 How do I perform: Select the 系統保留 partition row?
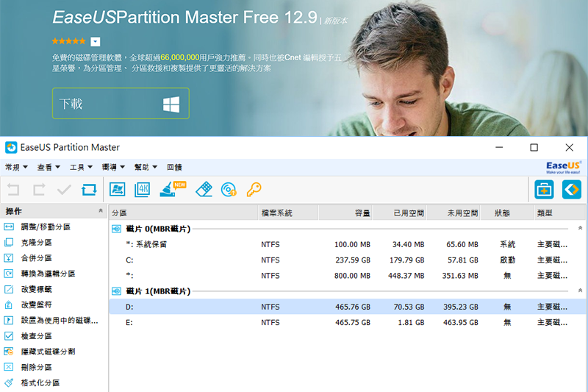[348, 244]
